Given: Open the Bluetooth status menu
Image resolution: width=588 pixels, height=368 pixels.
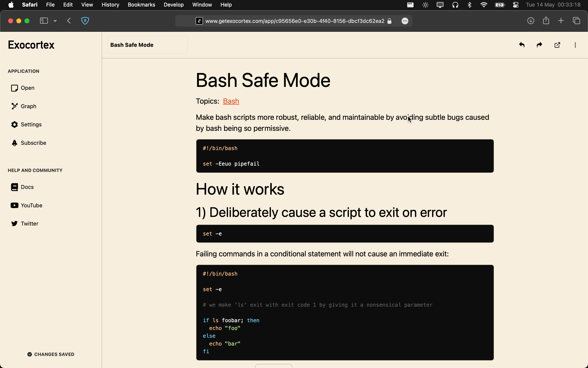Looking at the screenshot, I should [x=469, y=5].
